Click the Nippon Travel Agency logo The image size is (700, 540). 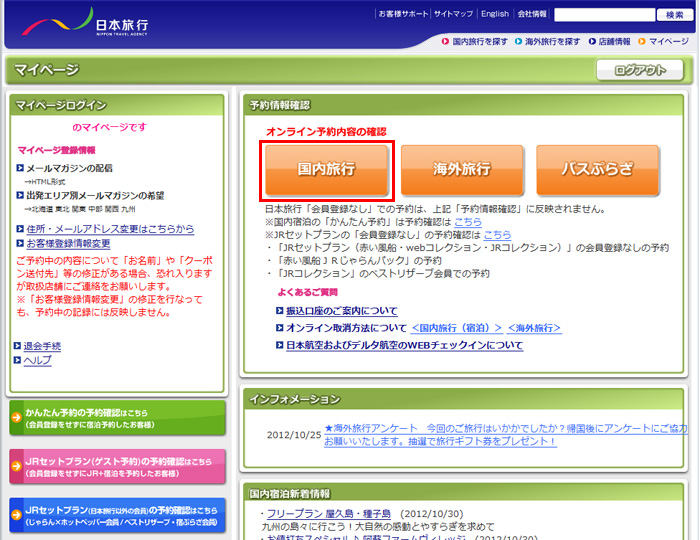[85, 22]
